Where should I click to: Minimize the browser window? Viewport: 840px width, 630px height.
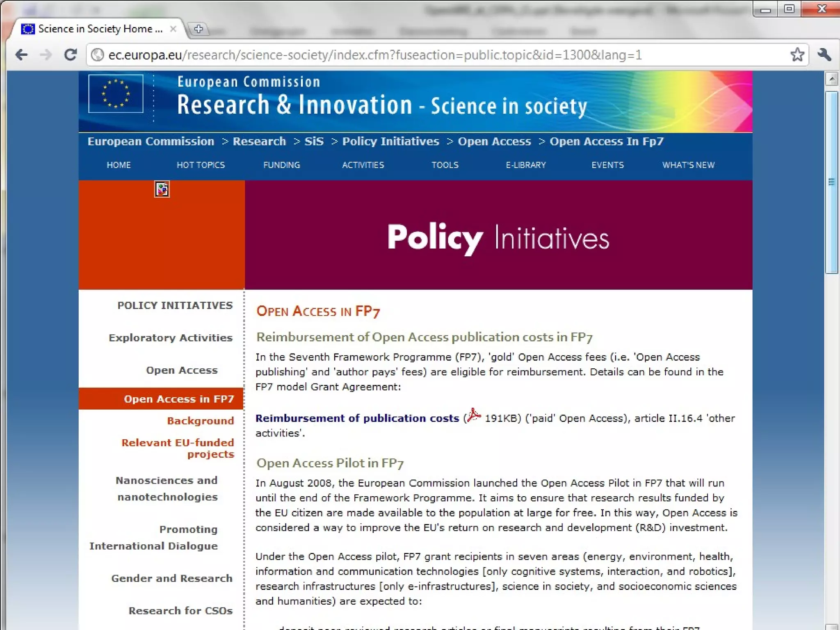point(765,9)
